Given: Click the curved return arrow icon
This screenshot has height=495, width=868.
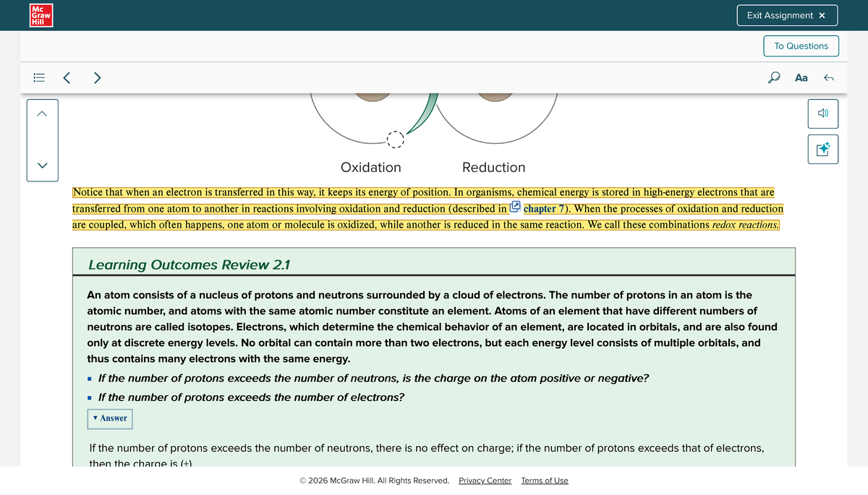Looking at the screenshot, I should tap(828, 77).
